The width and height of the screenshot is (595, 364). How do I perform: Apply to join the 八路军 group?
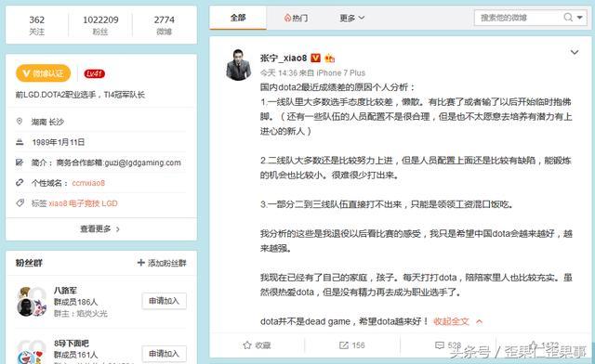coord(164,301)
